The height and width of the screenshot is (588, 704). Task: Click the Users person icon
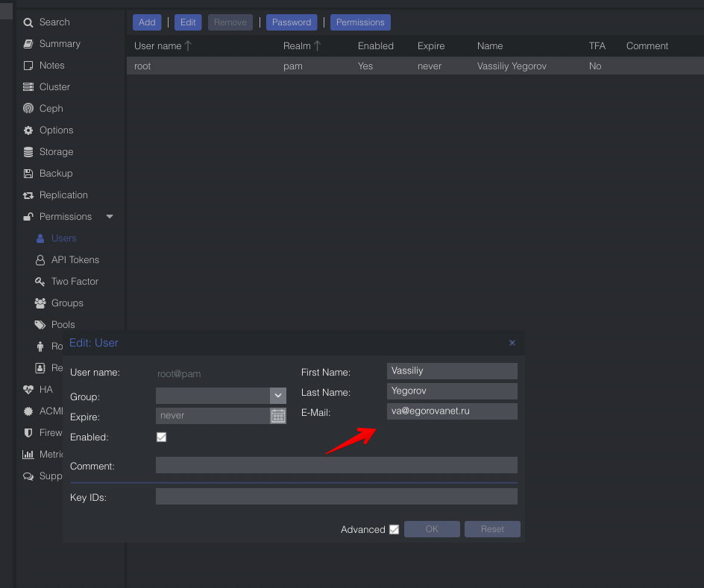point(40,238)
